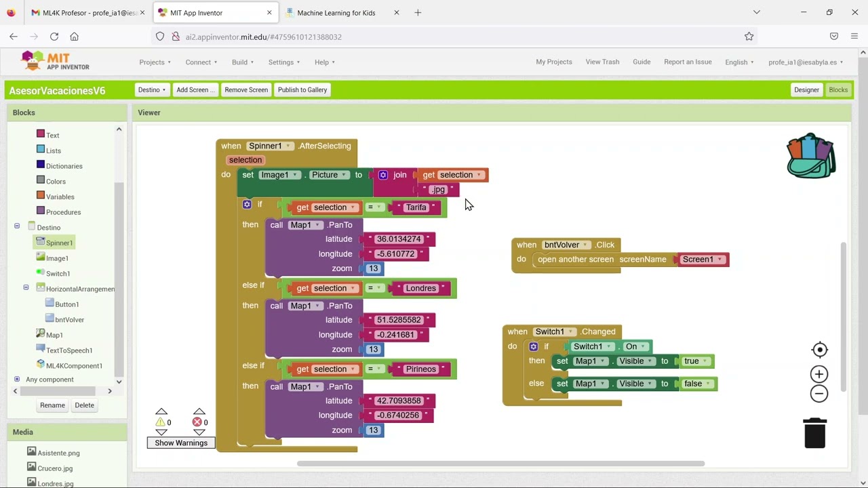Click the Rename button

pyautogui.click(x=52, y=405)
